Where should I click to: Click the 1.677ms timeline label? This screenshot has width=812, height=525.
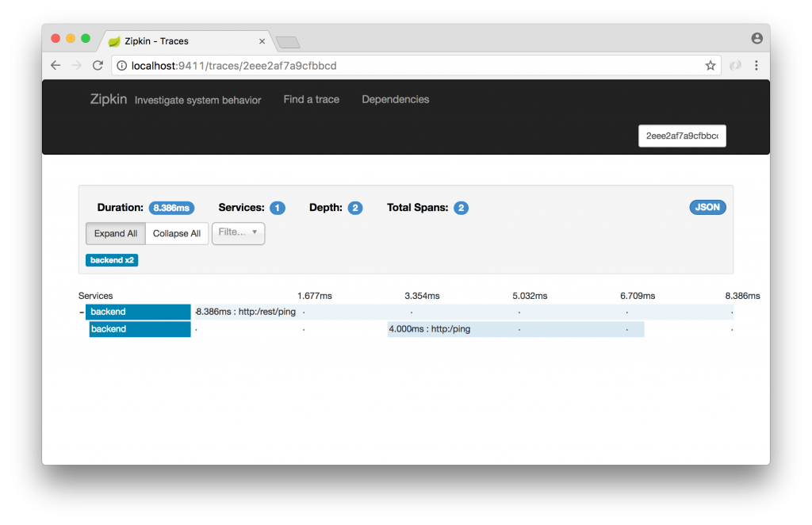pos(314,296)
